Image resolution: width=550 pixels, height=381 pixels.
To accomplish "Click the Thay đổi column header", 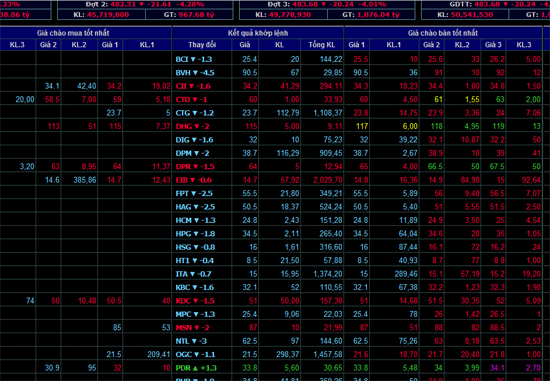I will point(202,45).
